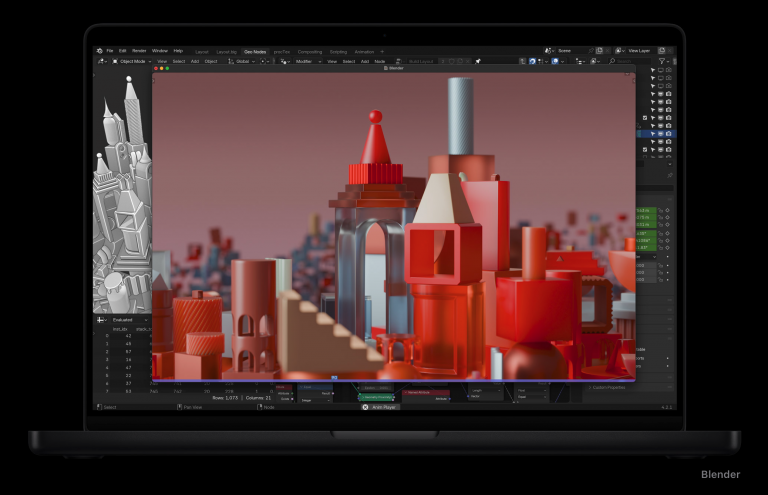
Task: Click the editor type icon in viewport header
Action: pyautogui.click(x=101, y=61)
